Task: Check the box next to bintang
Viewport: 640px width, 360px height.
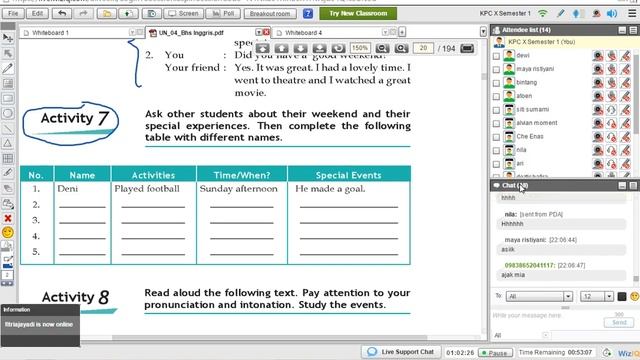Action: (496, 83)
